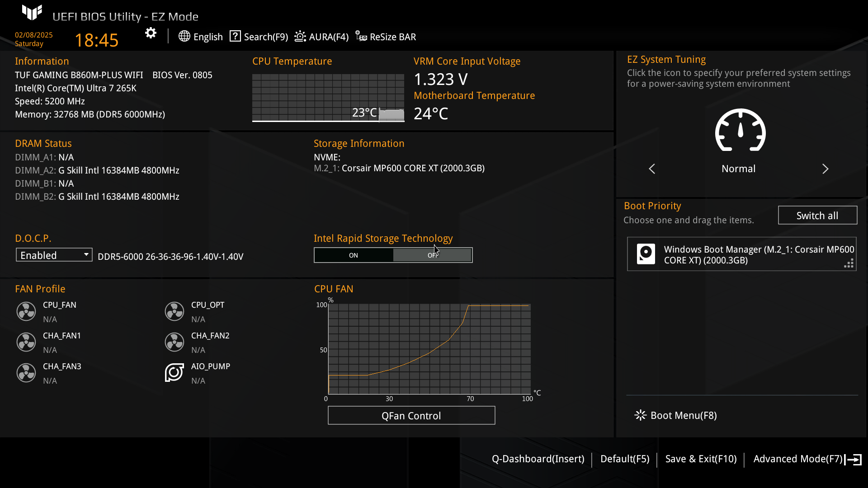Image resolution: width=868 pixels, height=488 pixels.
Task: Click the Advanced Mode exit arrow icon
Action: click(x=853, y=460)
